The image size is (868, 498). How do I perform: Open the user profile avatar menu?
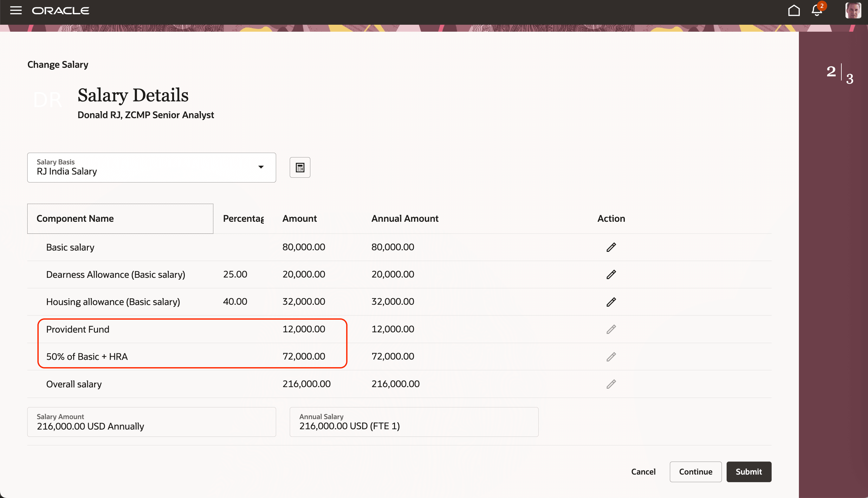(x=853, y=10)
